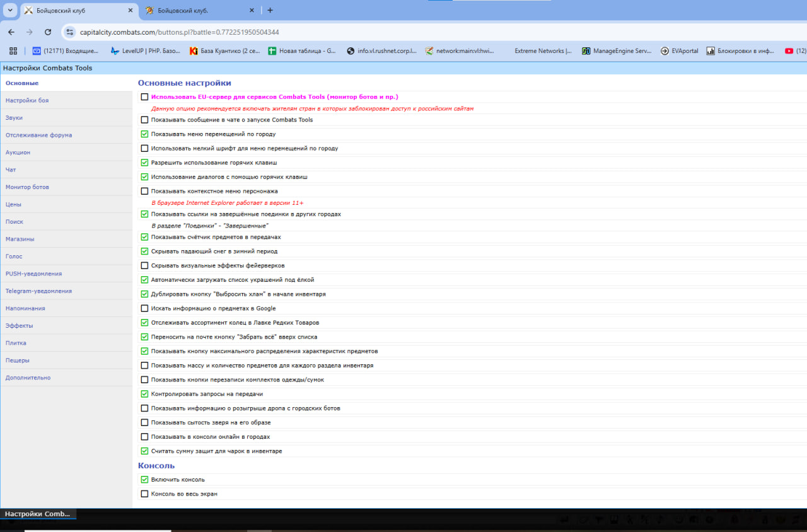Check "Показывать контекстное меню персонажа"
Image resolution: width=807 pixels, height=532 pixels.
[x=145, y=191]
